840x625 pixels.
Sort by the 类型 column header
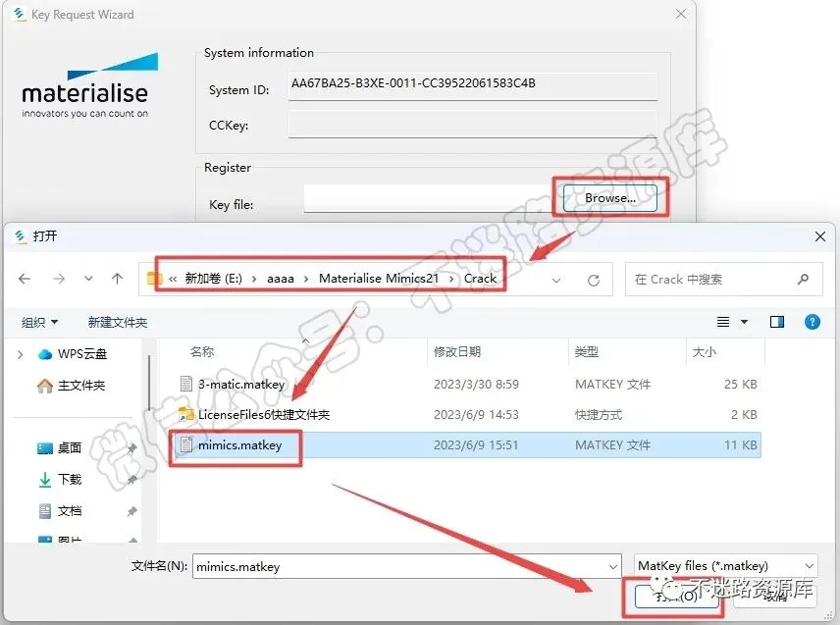[x=587, y=352]
